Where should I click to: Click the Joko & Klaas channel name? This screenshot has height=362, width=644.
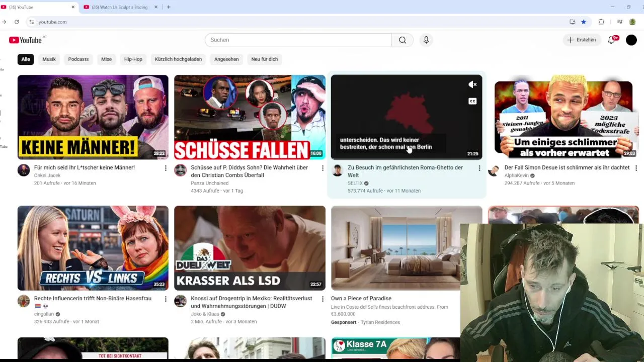205,314
